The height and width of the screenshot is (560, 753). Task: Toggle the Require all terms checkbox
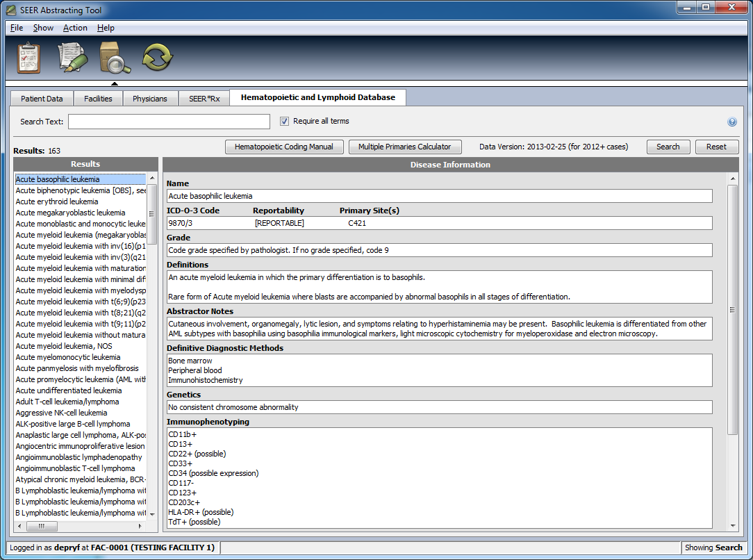click(284, 121)
